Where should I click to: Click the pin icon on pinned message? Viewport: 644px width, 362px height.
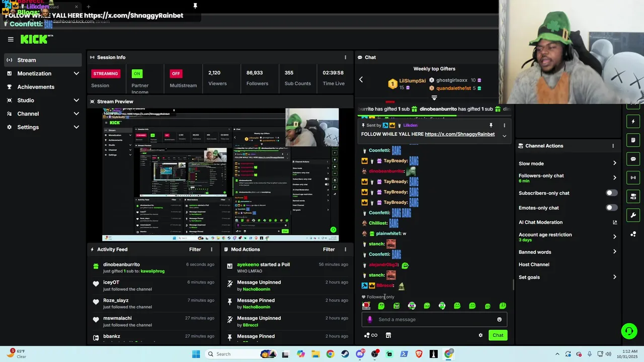click(x=491, y=125)
